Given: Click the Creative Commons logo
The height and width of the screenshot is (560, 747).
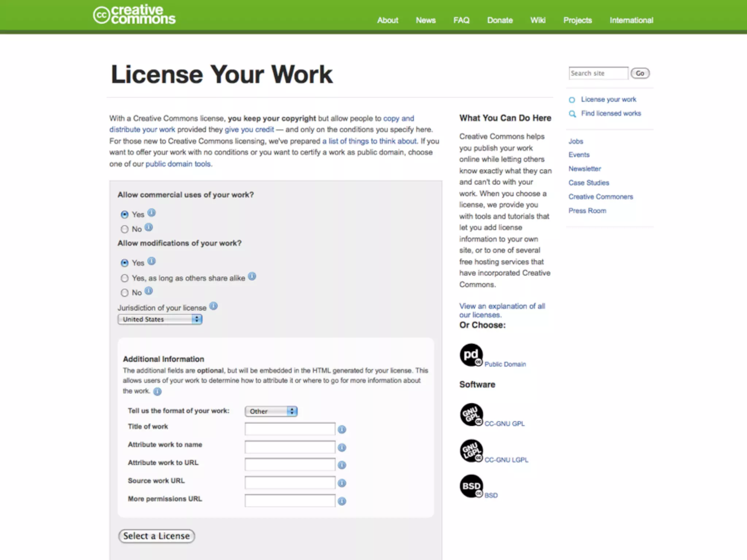Looking at the screenshot, I should point(134,15).
